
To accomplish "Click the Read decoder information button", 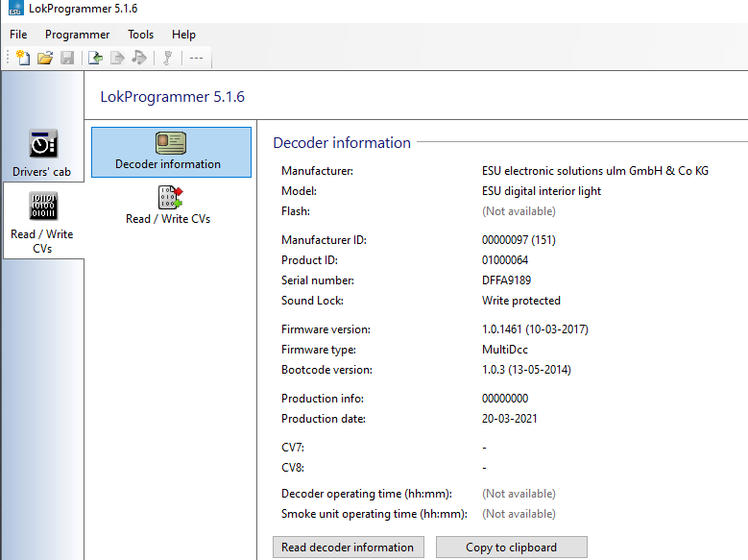I will point(349,548).
